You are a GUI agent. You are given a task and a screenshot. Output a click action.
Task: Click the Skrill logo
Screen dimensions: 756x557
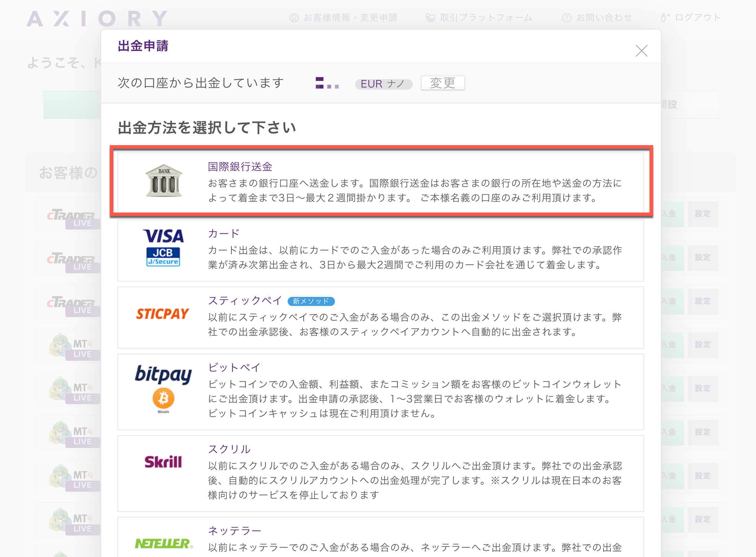(163, 462)
